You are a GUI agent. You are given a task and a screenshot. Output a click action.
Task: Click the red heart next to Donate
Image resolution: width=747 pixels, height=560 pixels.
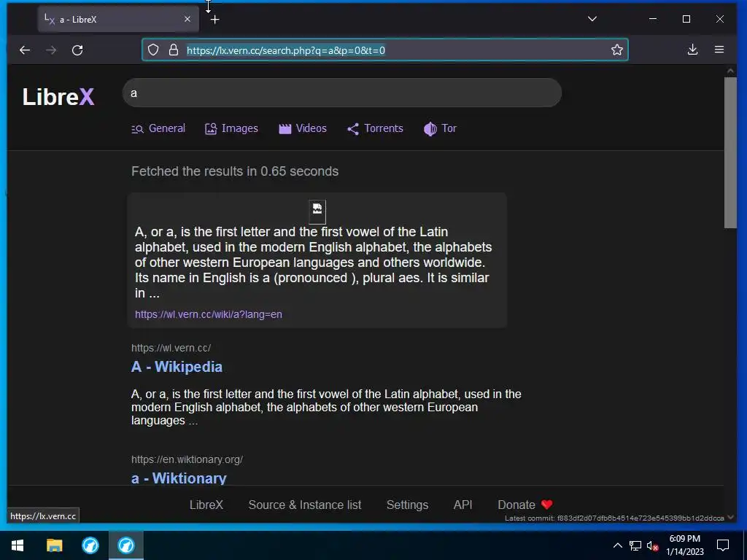tap(547, 505)
